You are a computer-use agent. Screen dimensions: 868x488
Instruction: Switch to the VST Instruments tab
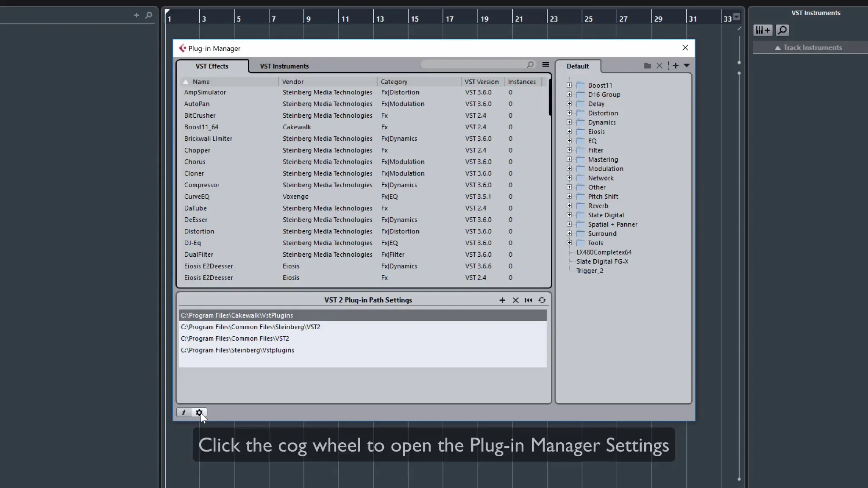coord(284,66)
